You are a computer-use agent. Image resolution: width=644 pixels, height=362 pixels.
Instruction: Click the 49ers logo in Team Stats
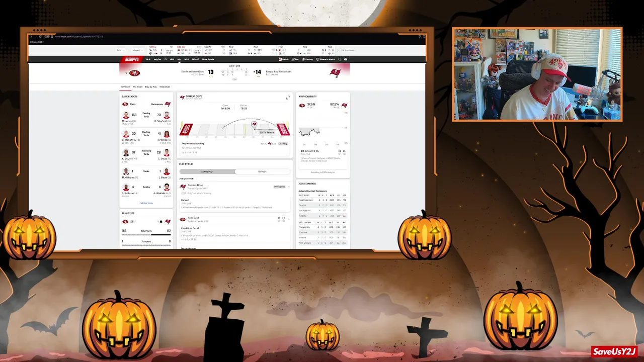coord(125,221)
